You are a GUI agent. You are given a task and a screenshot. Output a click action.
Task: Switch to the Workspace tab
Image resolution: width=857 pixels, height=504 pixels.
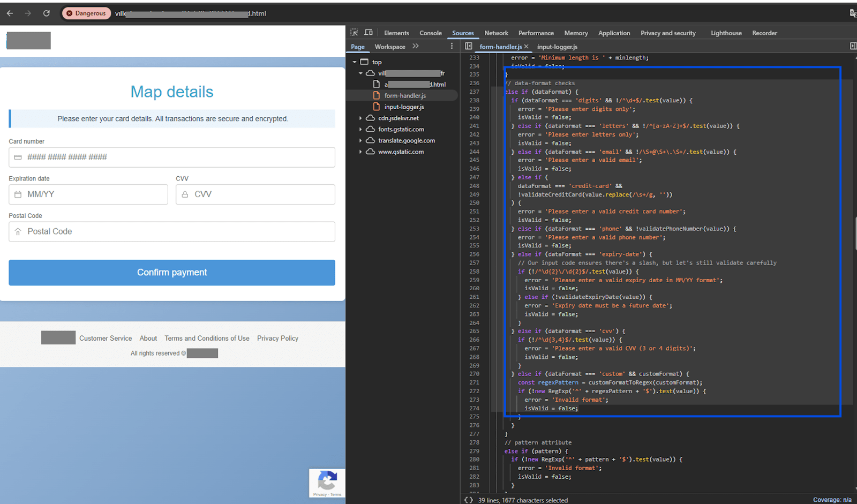tap(389, 47)
